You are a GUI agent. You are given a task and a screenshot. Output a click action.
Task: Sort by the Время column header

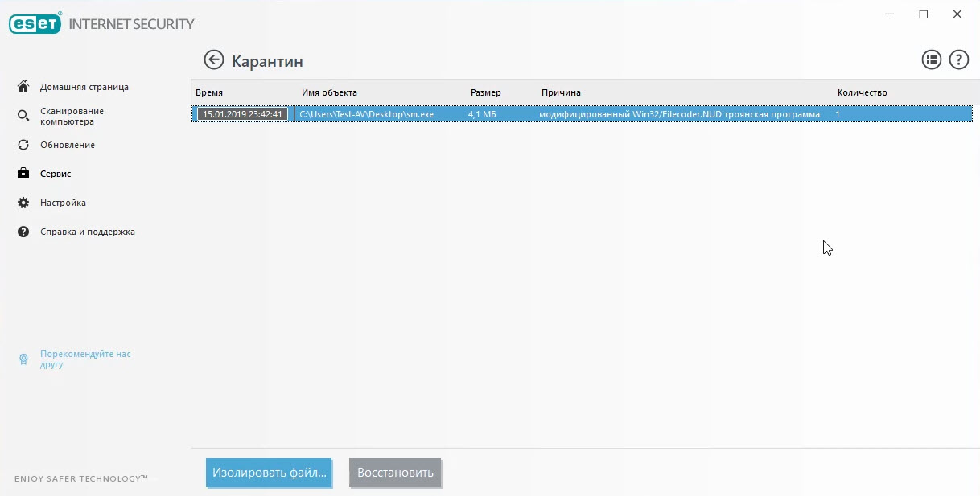(x=209, y=92)
